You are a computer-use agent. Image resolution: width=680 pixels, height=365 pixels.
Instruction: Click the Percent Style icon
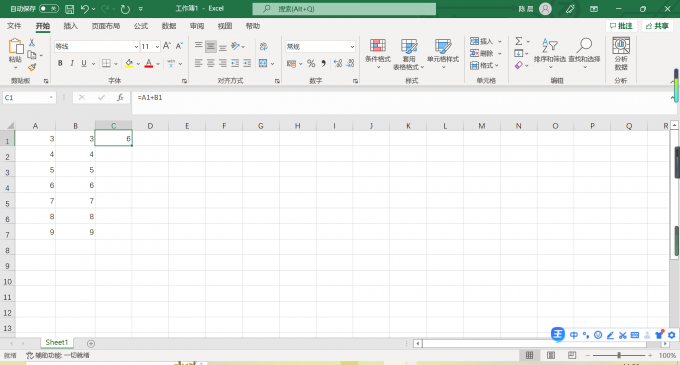click(311, 64)
